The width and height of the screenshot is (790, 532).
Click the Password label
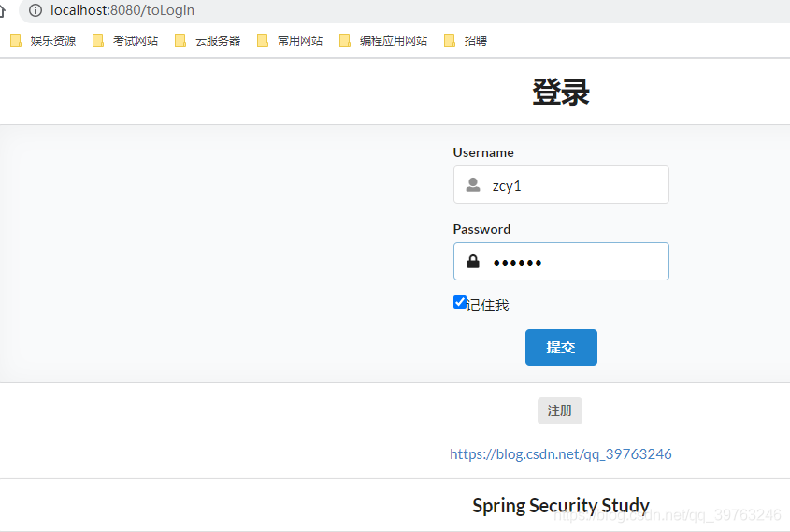click(481, 229)
